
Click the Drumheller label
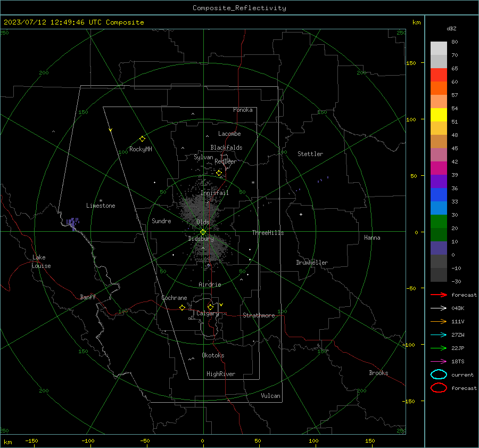[x=312, y=263]
